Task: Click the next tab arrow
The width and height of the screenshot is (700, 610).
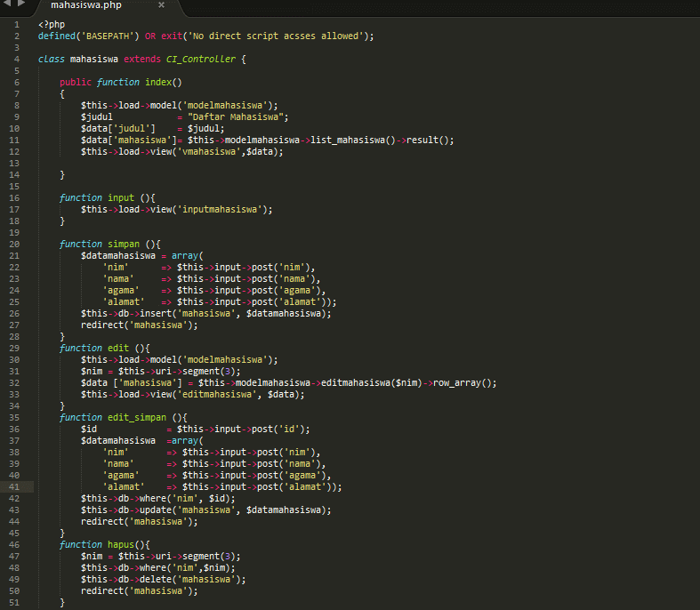Action: click(x=20, y=5)
